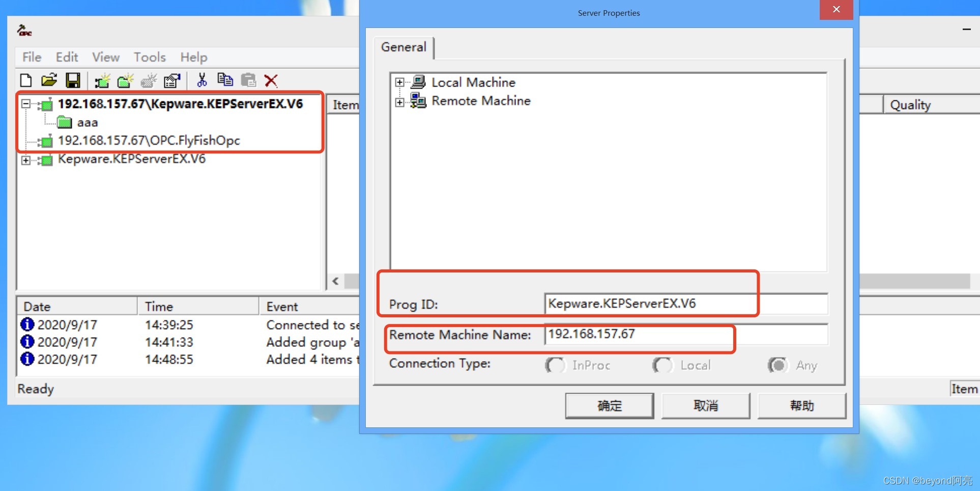Open the Tools menu

tap(150, 57)
